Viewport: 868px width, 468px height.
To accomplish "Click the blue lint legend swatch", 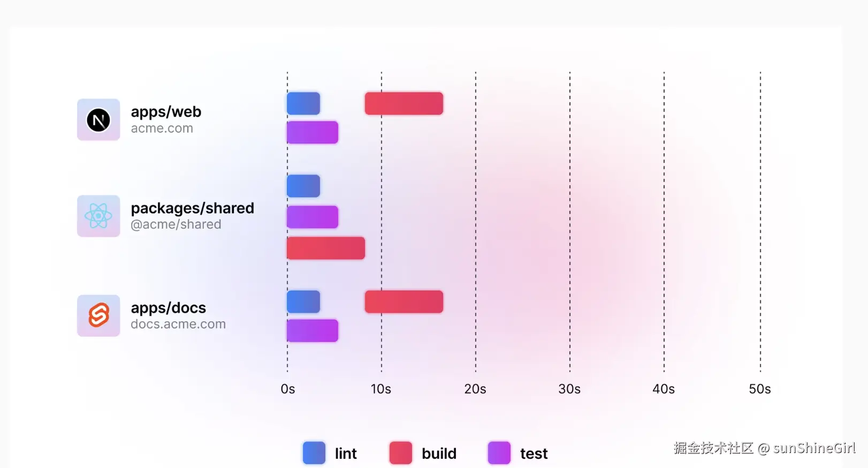I will (314, 453).
